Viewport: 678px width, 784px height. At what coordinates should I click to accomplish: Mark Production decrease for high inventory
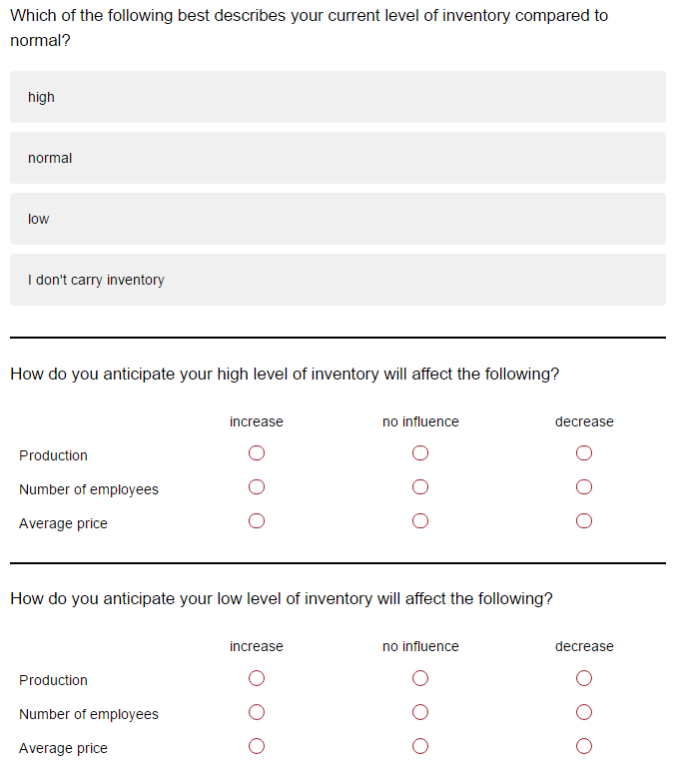click(584, 453)
